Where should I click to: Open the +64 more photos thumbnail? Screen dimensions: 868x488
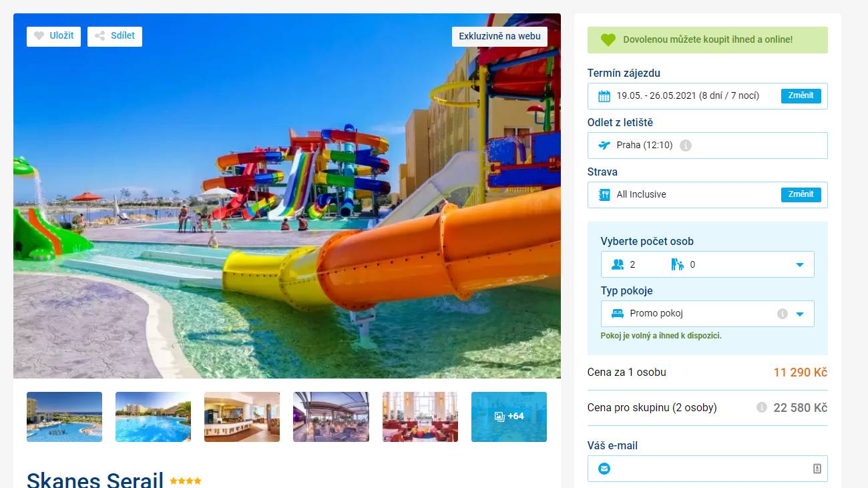[509, 417]
